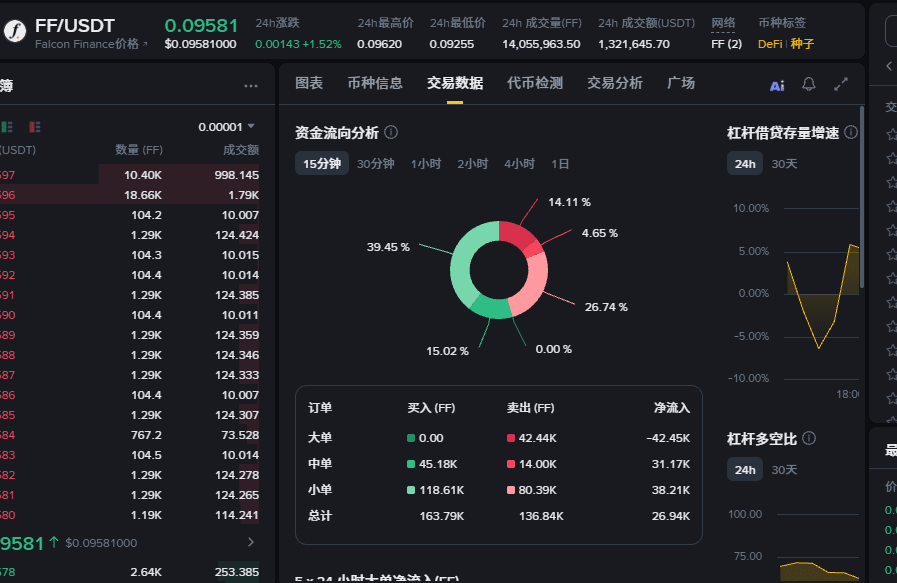This screenshot has height=583, width=897.
Task: Click 净流入 value 26.94K in 总计 row
Action: click(670, 516)
